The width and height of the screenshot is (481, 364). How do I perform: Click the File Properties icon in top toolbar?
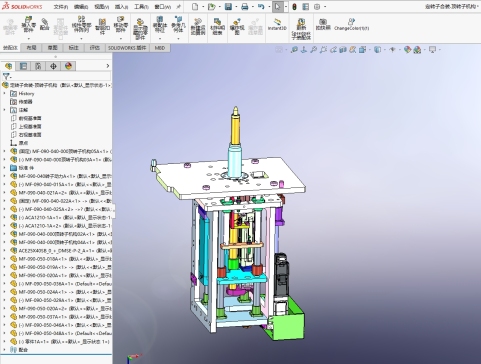[x=305, y=7]
